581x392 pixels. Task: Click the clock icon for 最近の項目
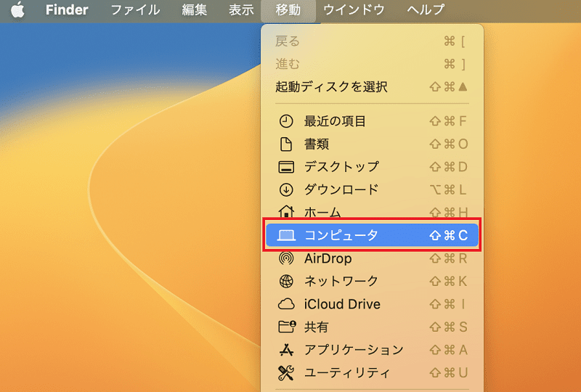coord(286,121)
